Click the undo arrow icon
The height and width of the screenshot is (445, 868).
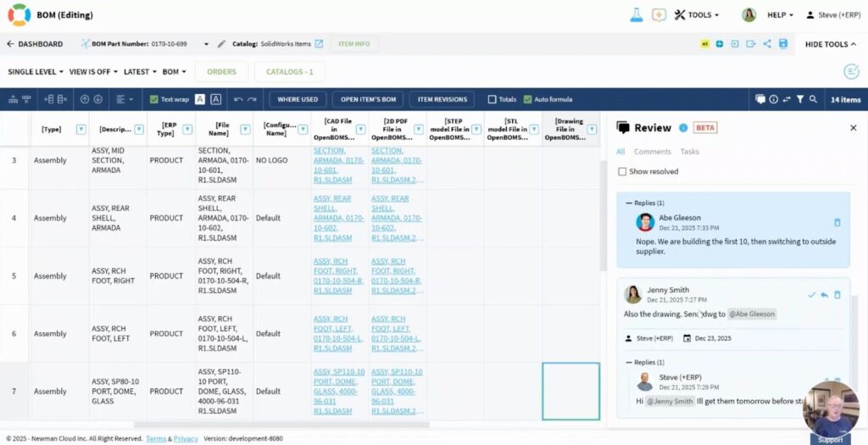pos(238,99)
